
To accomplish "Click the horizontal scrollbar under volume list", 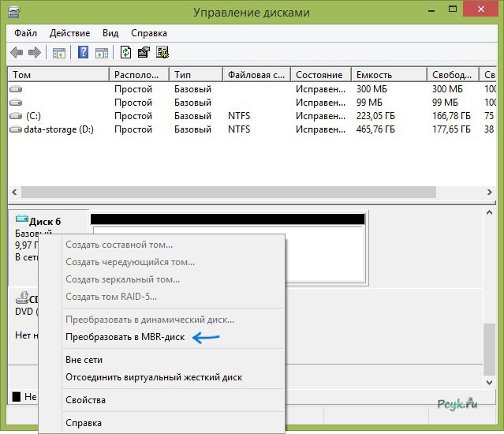I will (237, 193).
